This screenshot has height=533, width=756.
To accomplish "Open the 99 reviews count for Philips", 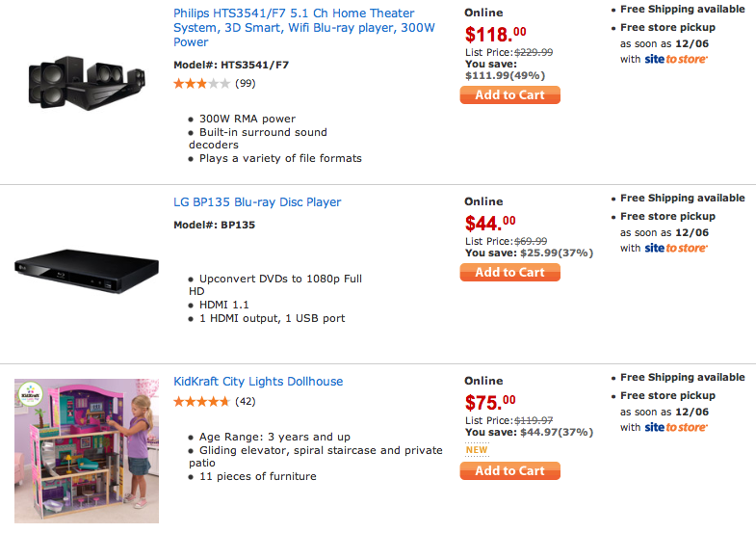I will tap(245, 84).
